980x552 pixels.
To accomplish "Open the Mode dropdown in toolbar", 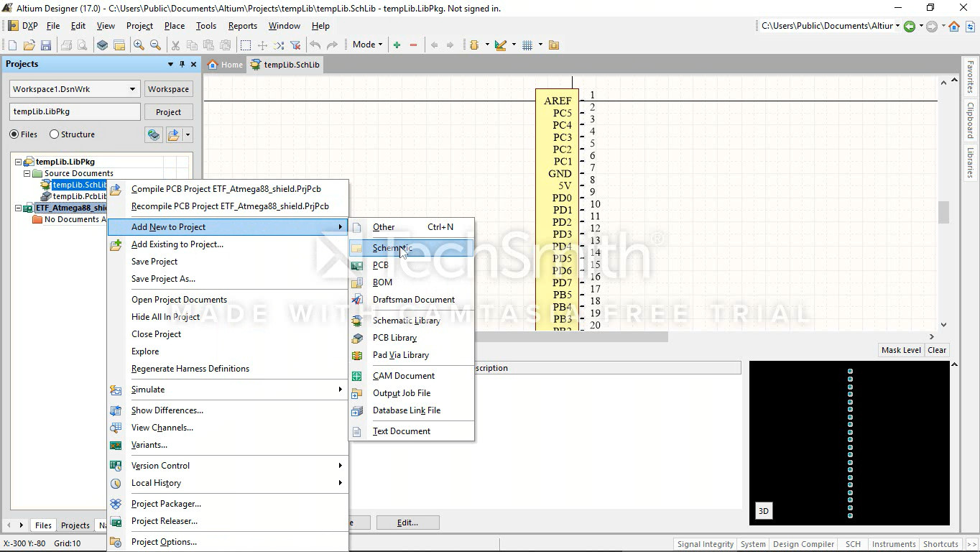I will [x=367, y=45].
